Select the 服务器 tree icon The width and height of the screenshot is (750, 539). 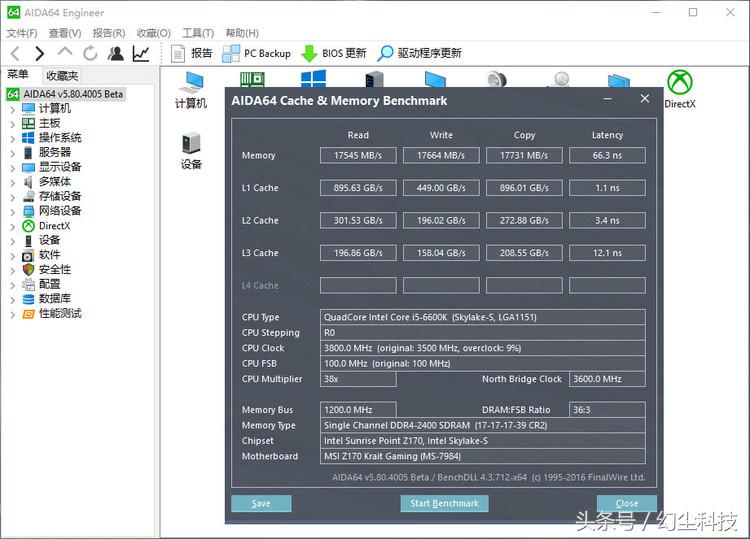click(x=28, y=153)
